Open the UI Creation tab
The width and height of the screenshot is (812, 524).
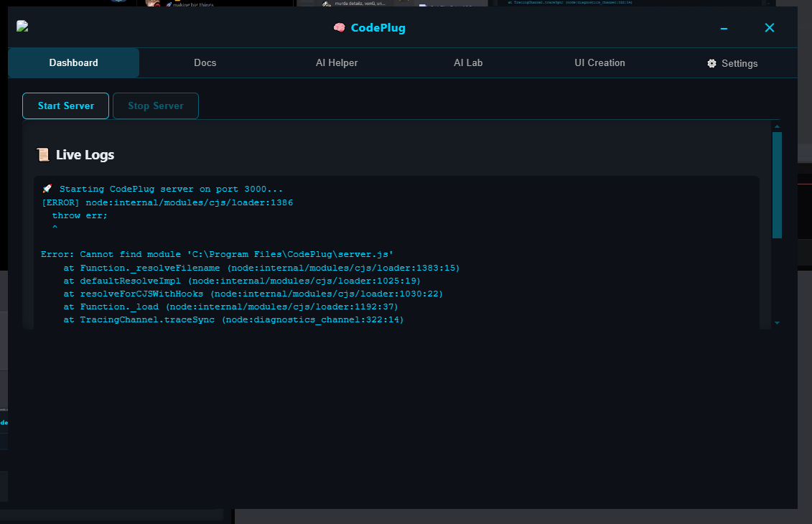click(599, 62)
